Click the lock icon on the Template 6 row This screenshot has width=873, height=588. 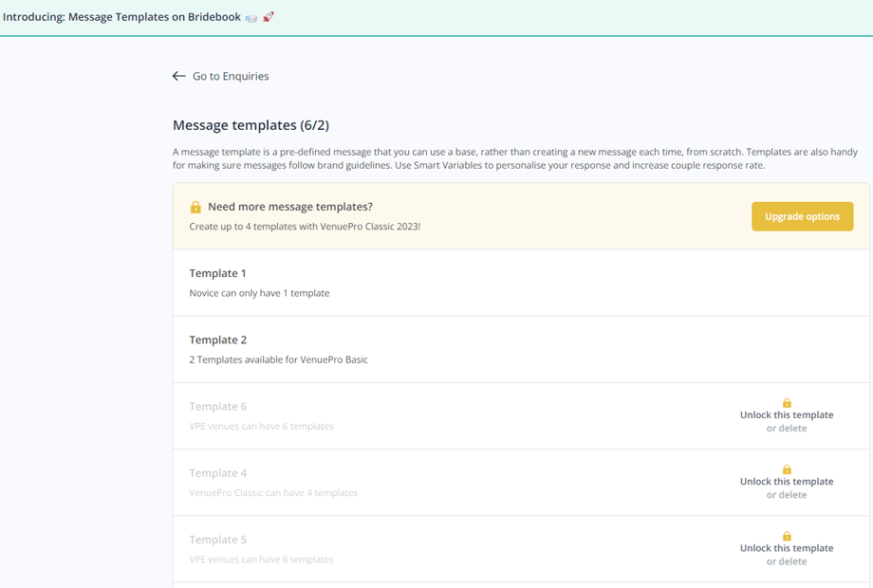787,403
